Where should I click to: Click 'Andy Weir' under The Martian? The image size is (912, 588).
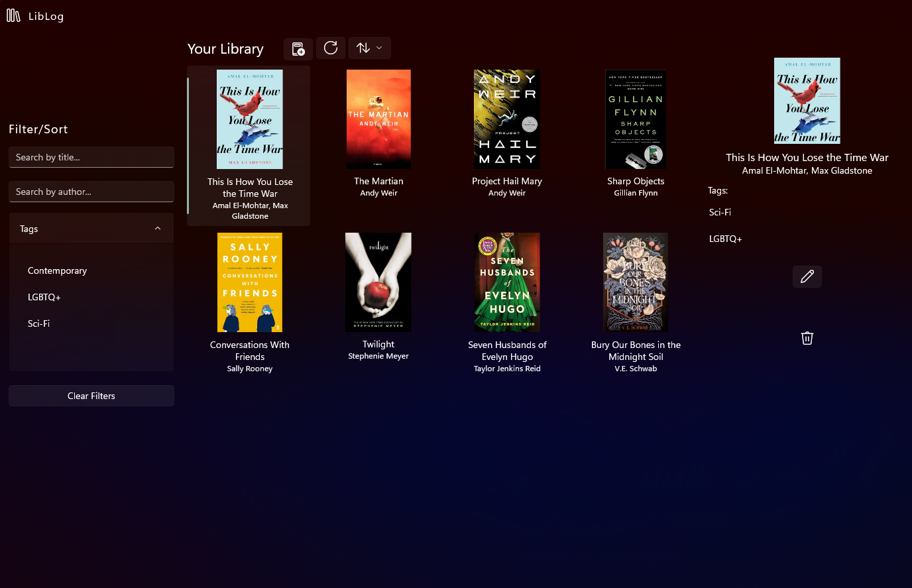pos(378,193)
